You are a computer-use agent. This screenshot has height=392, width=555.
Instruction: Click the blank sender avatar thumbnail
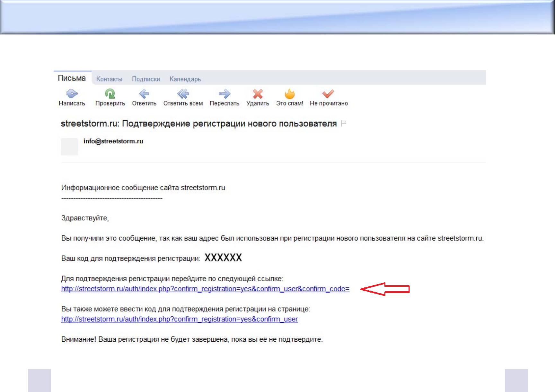tap(69, 147)
